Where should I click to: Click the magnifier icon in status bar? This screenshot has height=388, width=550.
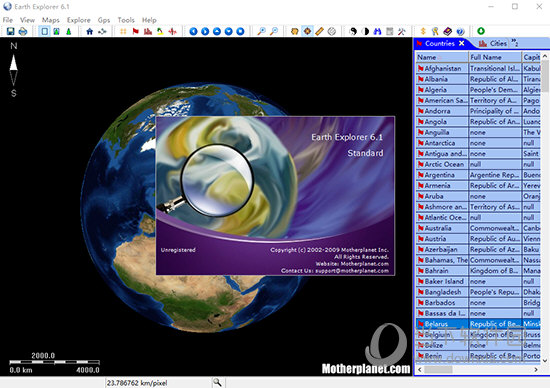(x=217, y=382)
